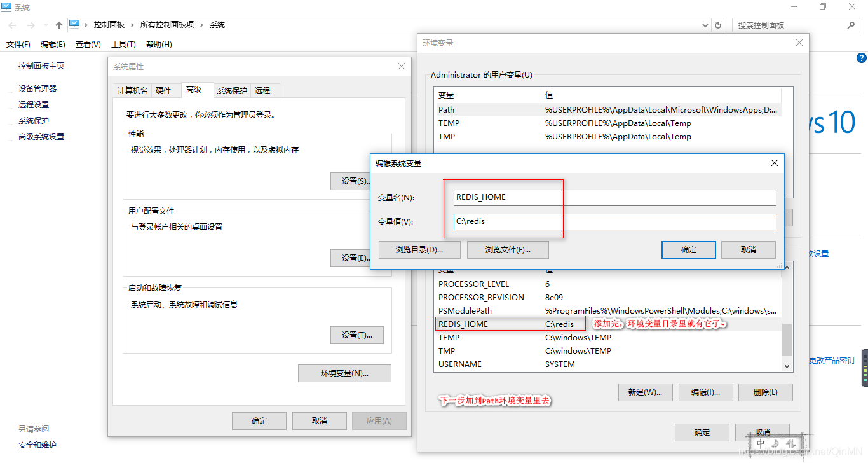Select user variable TEMP row %USERPROFILE%
868x463 pixels.
coord(608,123)
